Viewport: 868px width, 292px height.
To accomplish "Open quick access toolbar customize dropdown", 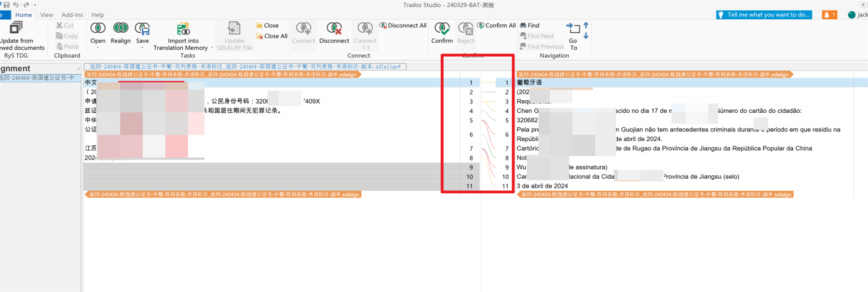I will coord(35,5).
